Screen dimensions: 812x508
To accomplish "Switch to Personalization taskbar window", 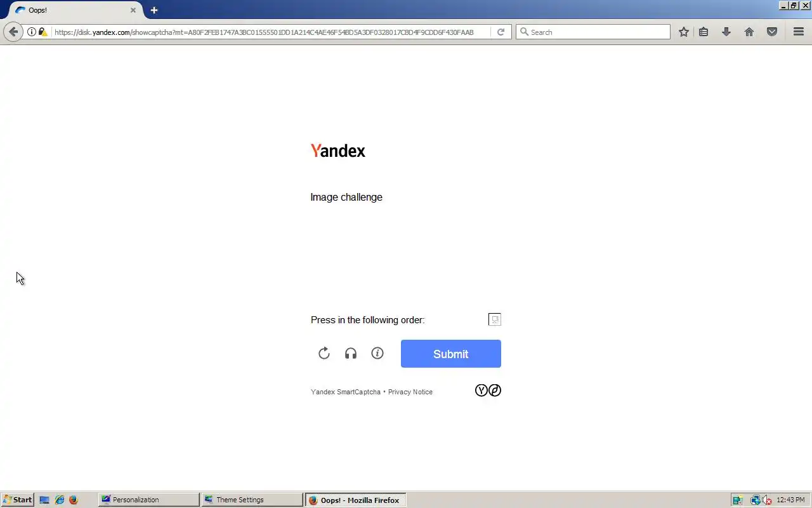I will tap(148, 500).
